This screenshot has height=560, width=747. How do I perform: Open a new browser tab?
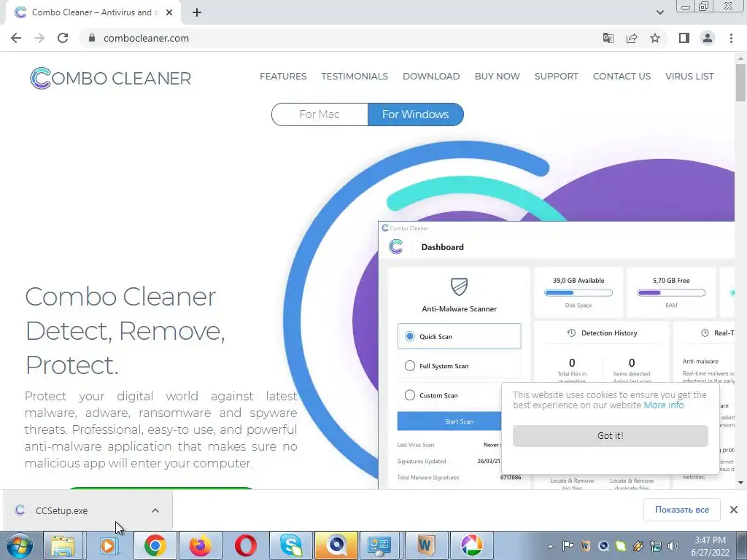[x=197, y=12]
